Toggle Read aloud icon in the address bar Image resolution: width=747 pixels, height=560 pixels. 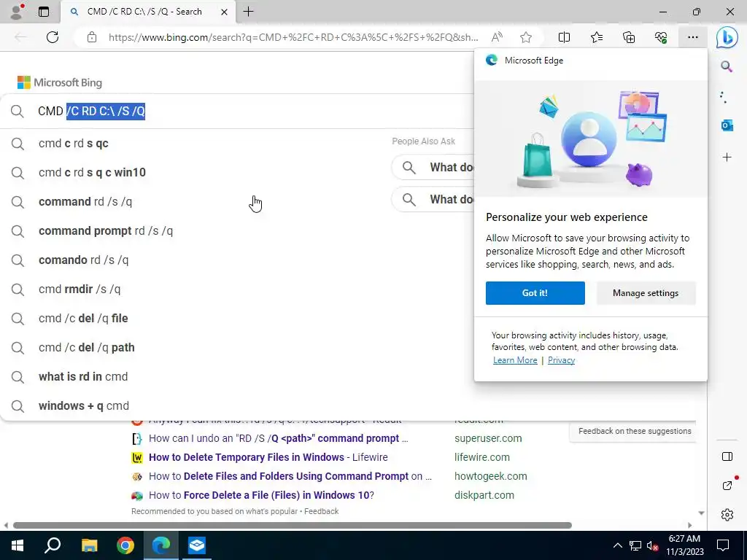[x=497, y=37]
